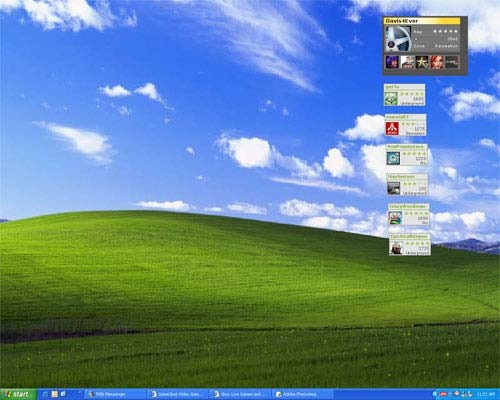Click the steering wheel gamer picture on large gamercard
Viewport: 500px width, 400px height.
pos(398,39)
